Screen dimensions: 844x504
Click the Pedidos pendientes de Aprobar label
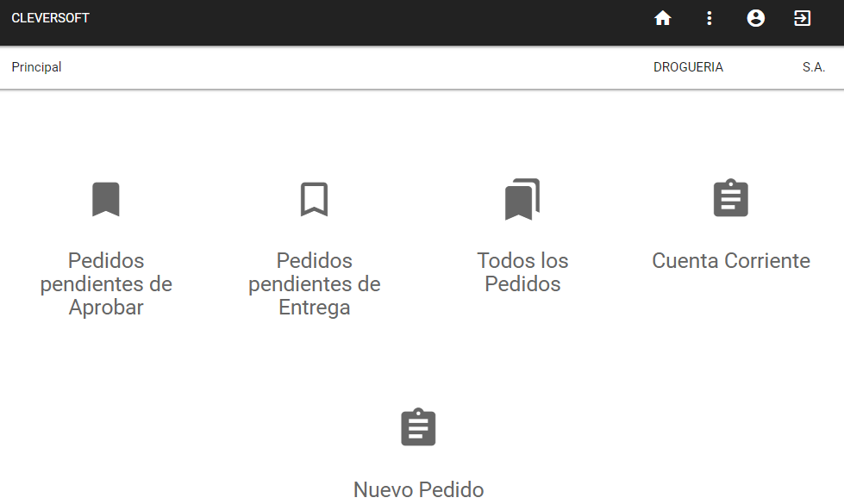coord(105,283)
